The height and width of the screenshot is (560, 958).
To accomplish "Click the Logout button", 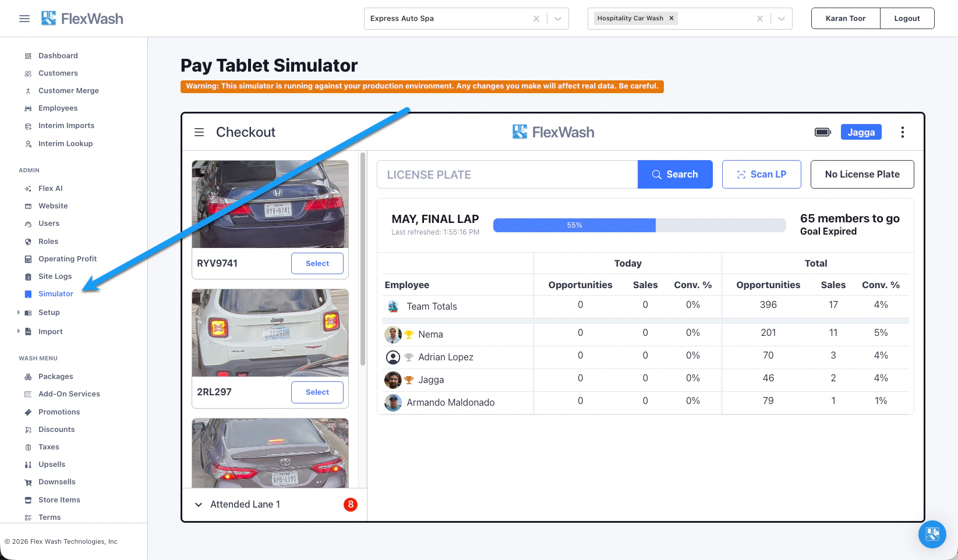I will click(x=907, y=19).
